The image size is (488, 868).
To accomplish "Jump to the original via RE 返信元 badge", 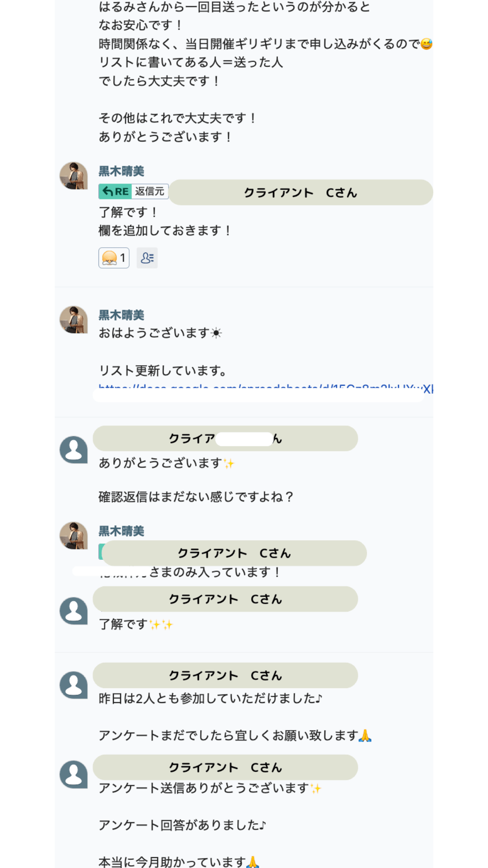I will (133, 192).
